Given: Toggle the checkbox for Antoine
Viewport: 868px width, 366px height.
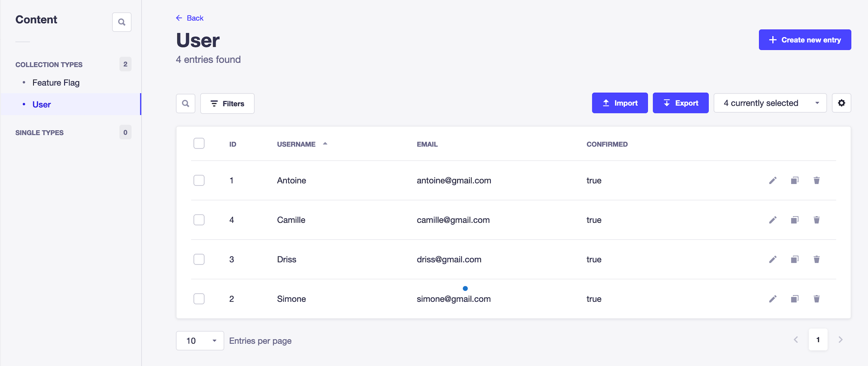Looking at the screenshot, I should (199, 180).
